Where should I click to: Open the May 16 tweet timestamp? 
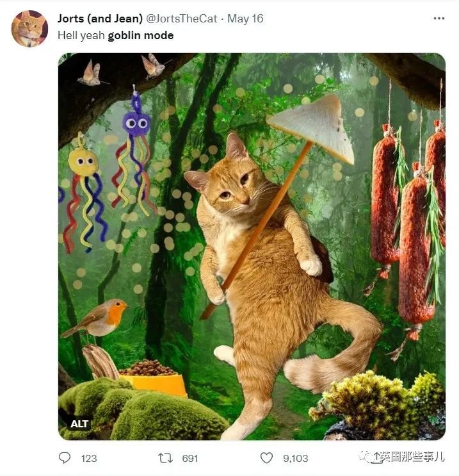[x=245, y=19]
